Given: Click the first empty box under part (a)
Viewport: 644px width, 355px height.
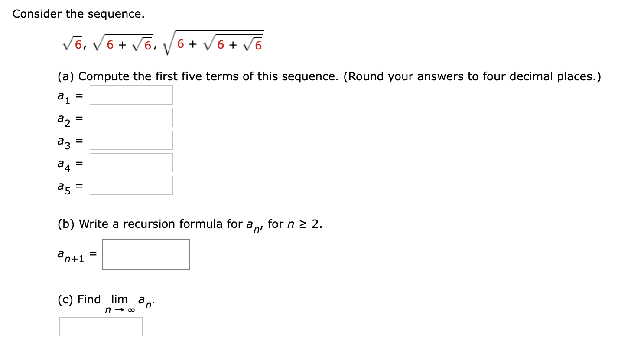Looking at the screenshot, I should [x=130, y=95].
